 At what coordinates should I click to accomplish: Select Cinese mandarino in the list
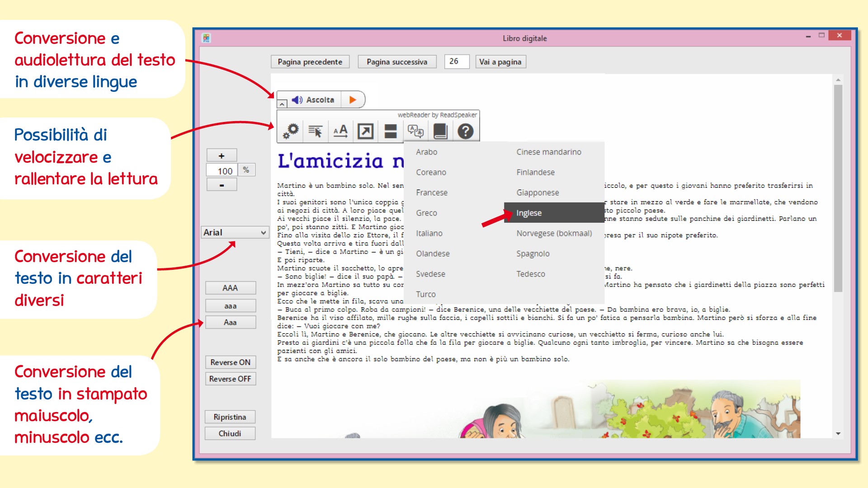click(549, 152)
